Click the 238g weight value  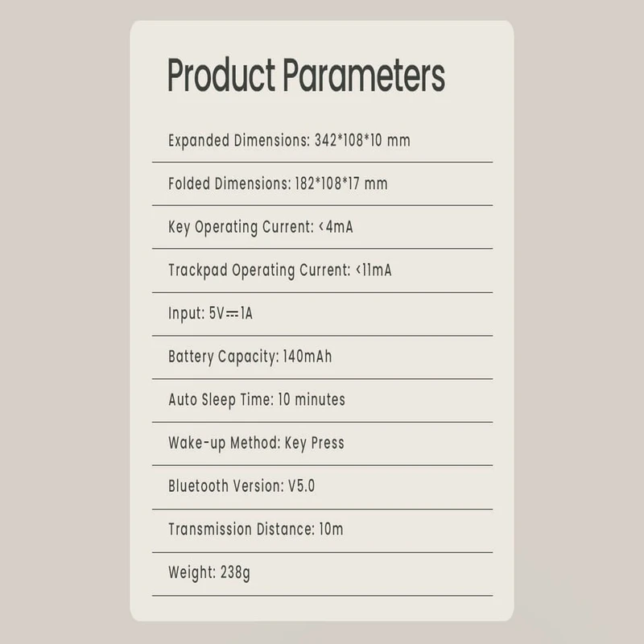click(235, 572)
